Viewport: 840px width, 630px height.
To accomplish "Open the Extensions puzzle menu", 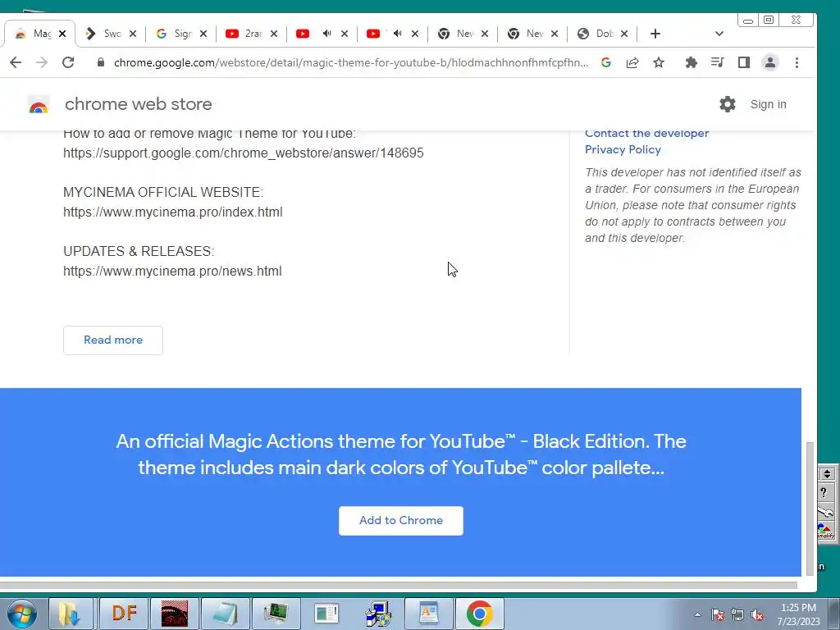I will pos(691,62).
